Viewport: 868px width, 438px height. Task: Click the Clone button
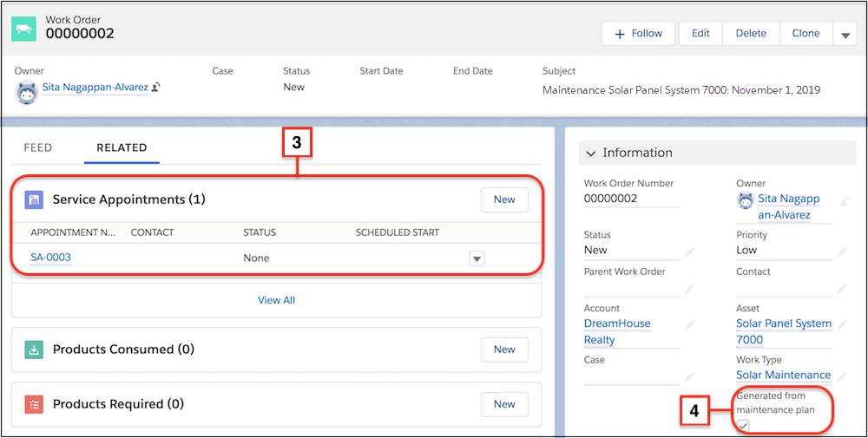[806, 34]
